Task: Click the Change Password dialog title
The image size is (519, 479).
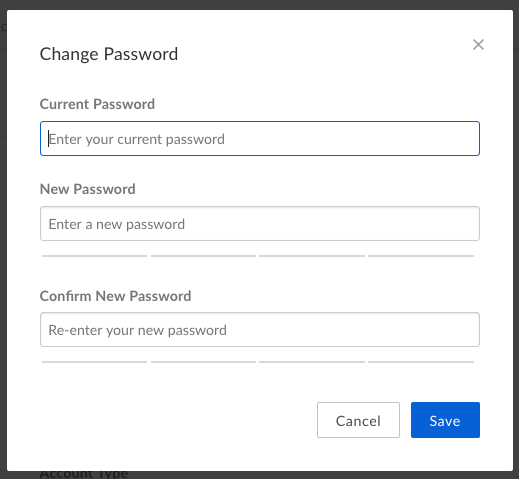Action: 109,54
